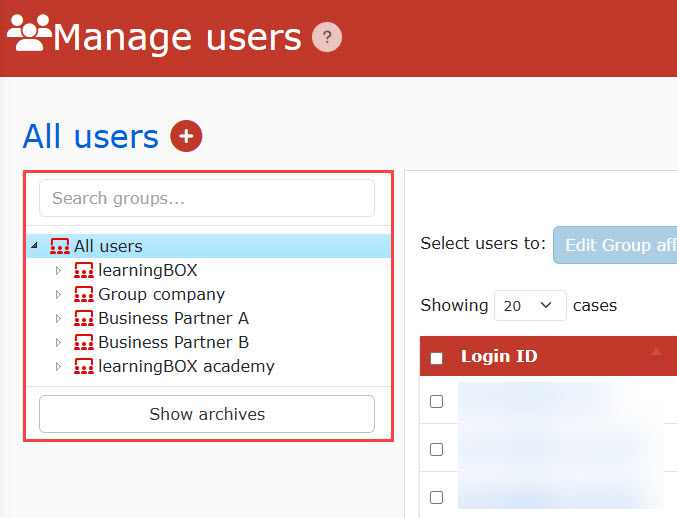Select Business Partner B in group tree
Screen dimensions: 677x518
pos(173,342)
